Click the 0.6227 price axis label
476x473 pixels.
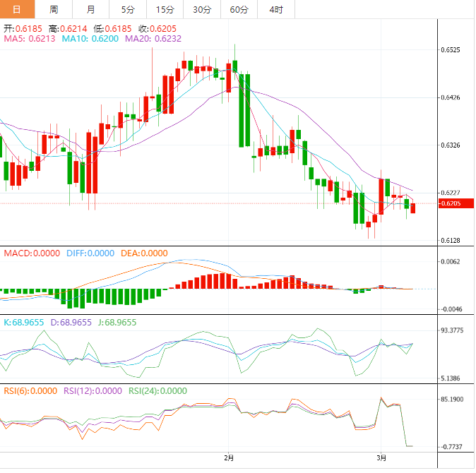tap(451, 193)
